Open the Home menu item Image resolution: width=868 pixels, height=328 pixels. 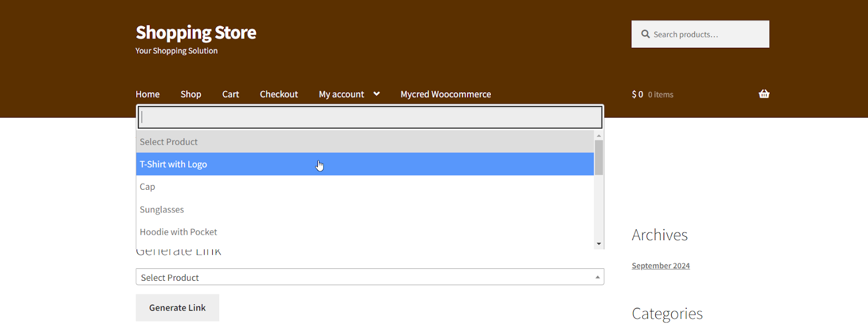coord(148,94)
